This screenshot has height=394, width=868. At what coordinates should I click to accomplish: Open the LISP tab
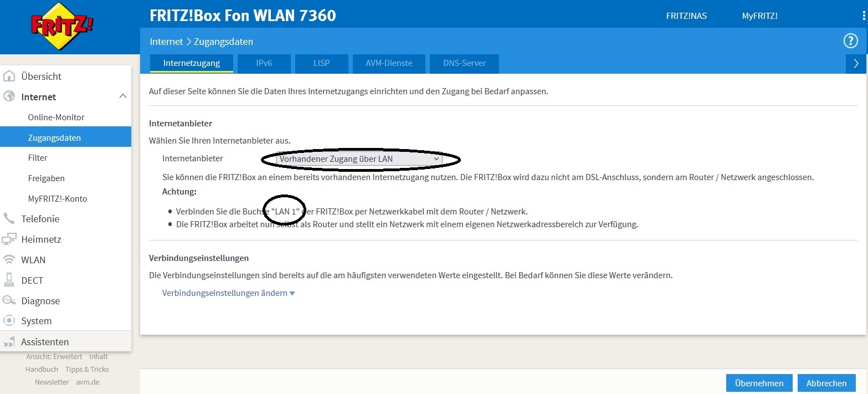pos(321,63)
